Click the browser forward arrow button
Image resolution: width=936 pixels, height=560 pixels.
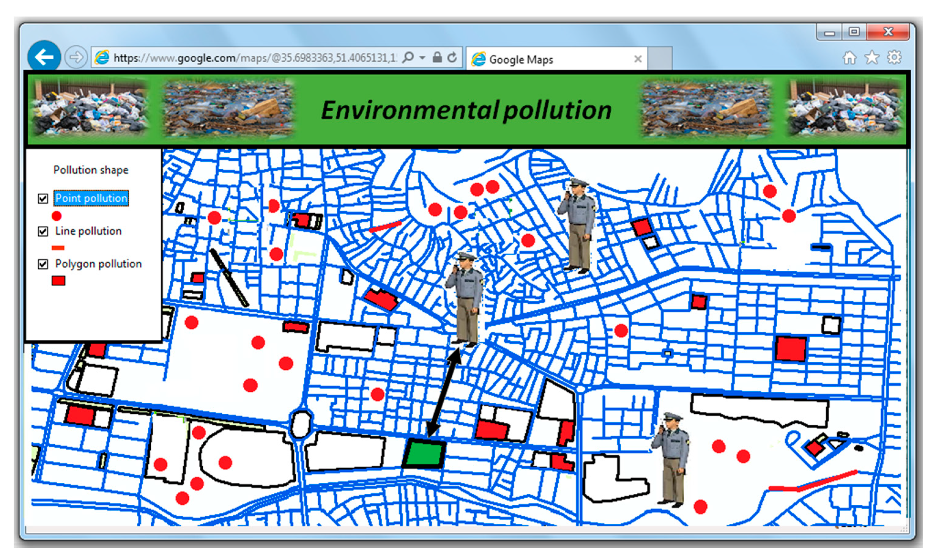76,57
